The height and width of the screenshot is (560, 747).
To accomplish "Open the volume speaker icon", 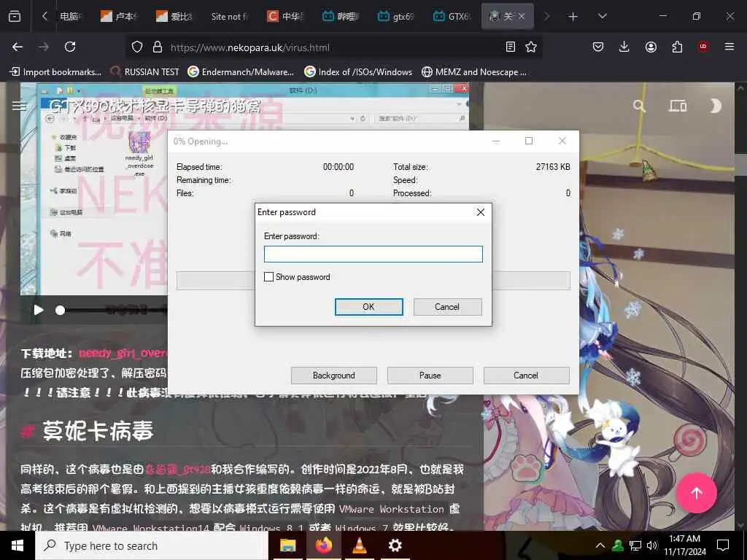I will 651,545.
